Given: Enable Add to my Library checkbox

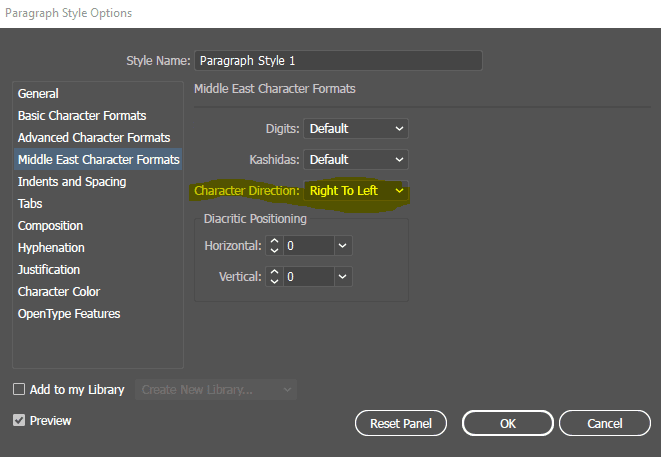Looking at the screenshot, I should [x=19, y=390].
